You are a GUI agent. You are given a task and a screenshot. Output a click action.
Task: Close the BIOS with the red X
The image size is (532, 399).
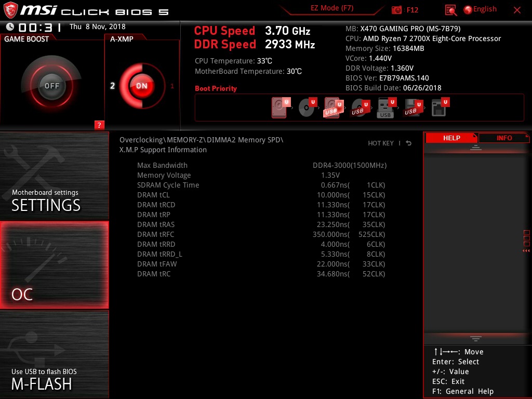[517, 10]
